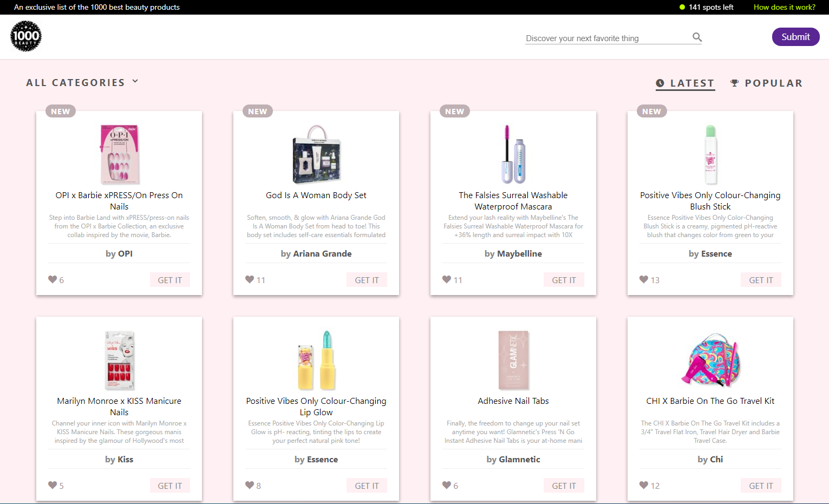829x504 pixels.
Task: Open the God Is A Woman Body Set title
Action: point(316,195)
